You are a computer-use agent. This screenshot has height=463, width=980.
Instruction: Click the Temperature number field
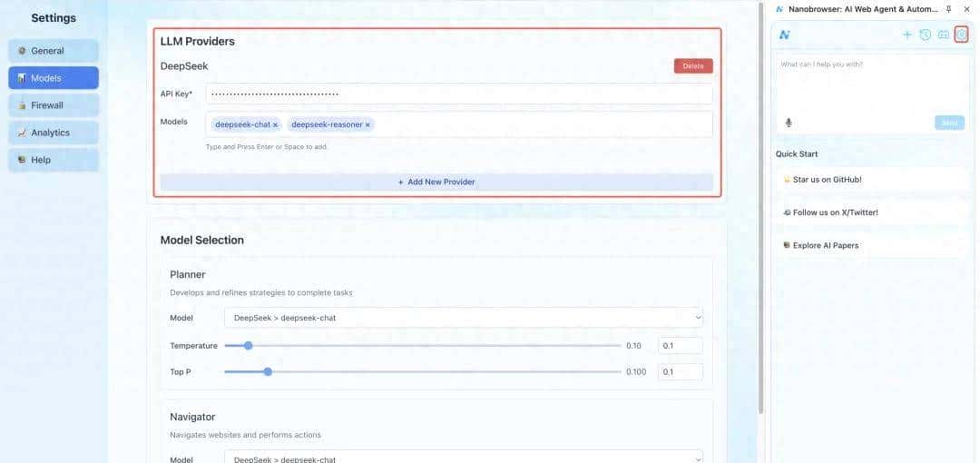(680, 345)
